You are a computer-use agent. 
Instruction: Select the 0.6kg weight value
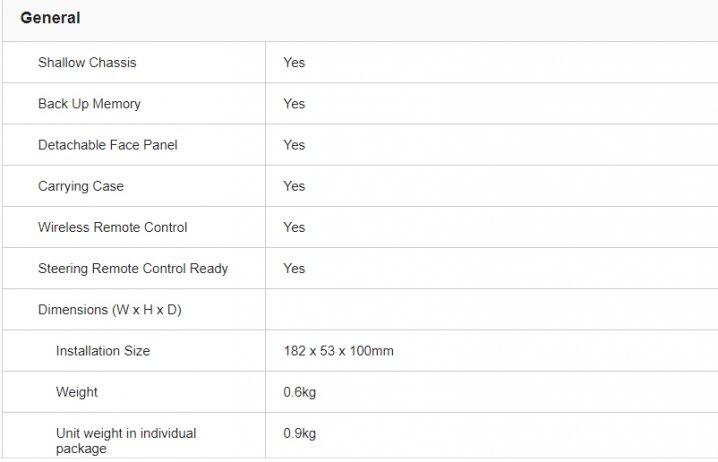pyautogui.click(x=300, y=392)
